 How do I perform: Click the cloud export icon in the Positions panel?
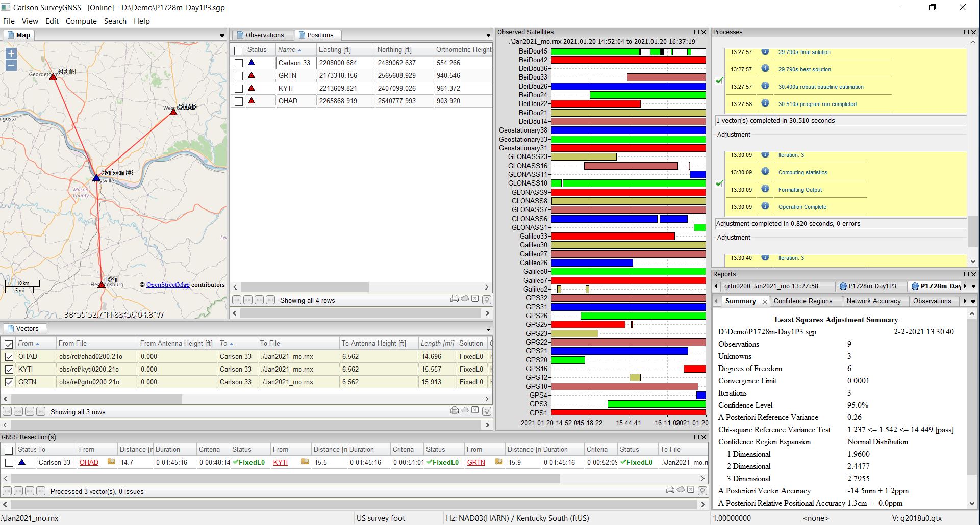tap(465, 298)
